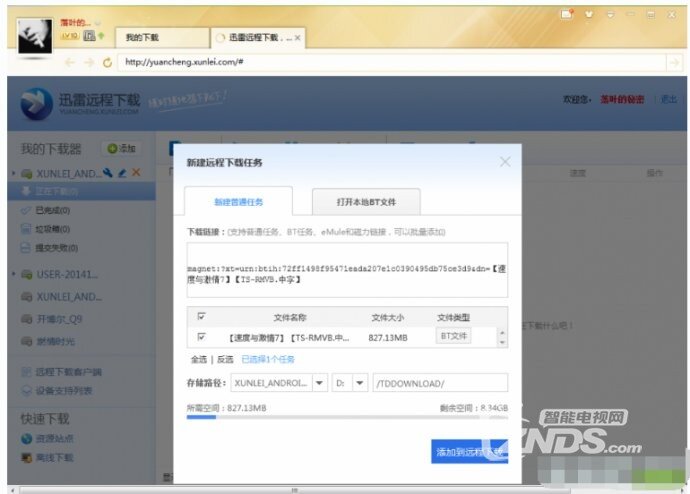Click the green 添加 button

pyautogui.click(x=121, y=149)
